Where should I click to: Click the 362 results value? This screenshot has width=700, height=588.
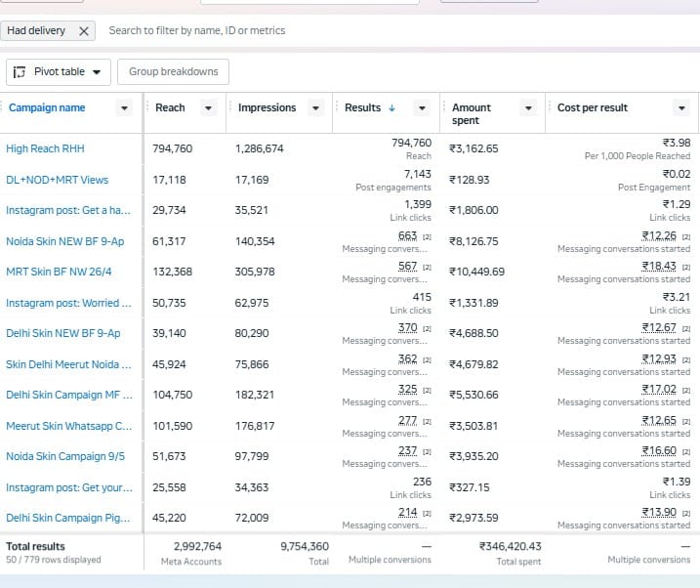(x=407, y=359)
